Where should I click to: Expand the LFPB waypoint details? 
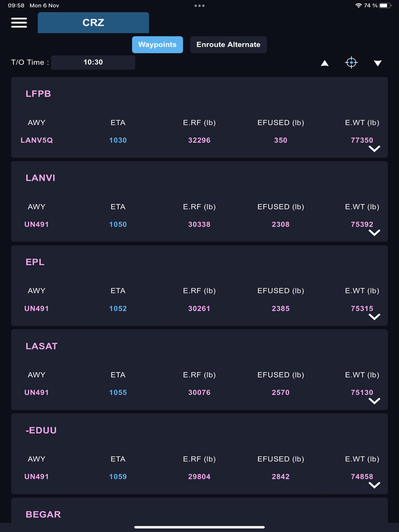374,148
